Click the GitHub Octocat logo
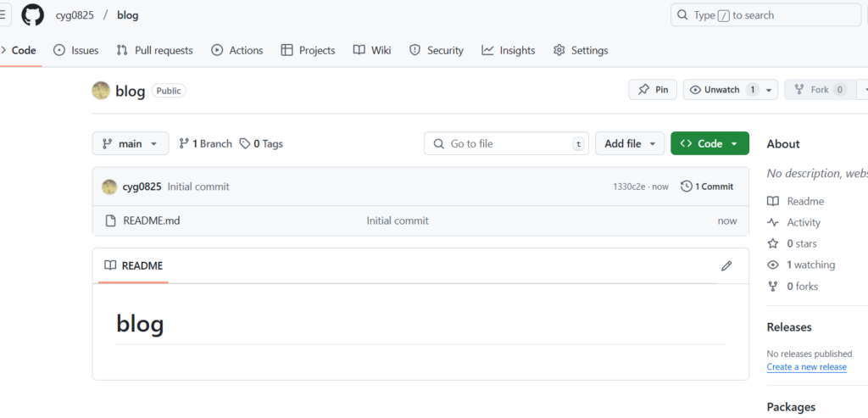The width and height of the screenshot is (868, 418). 32,15
